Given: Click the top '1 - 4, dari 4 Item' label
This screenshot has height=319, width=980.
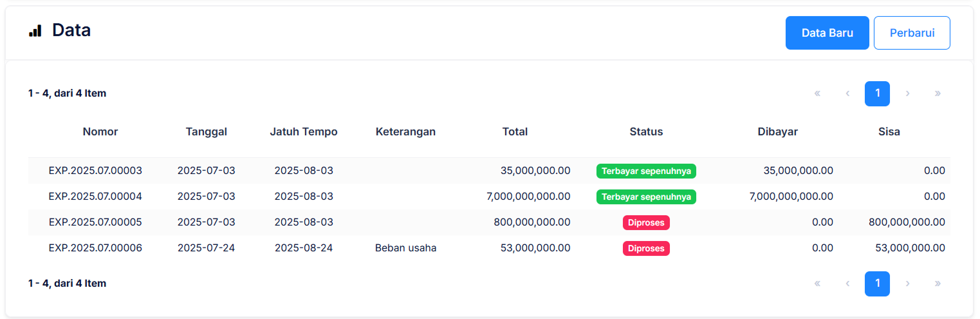Looking at the screenshot, I should click(x=68, y=93).
